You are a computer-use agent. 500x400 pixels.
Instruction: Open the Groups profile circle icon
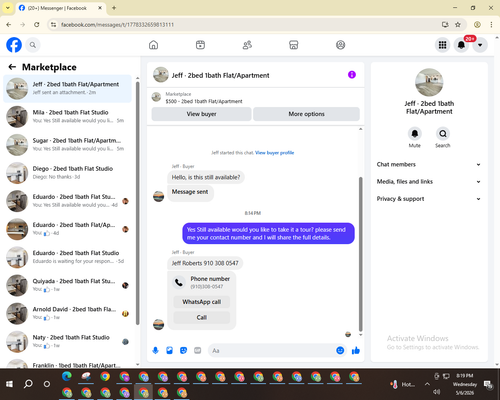coord(340,45)
